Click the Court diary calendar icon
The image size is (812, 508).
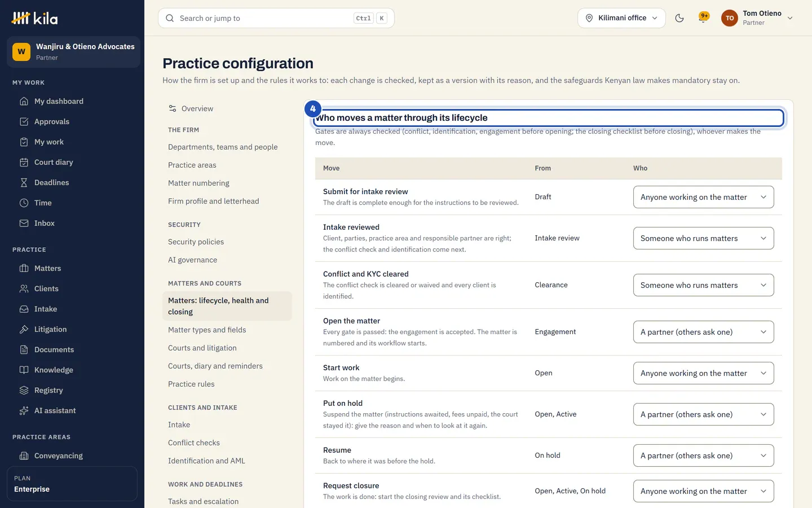(24, 162)
